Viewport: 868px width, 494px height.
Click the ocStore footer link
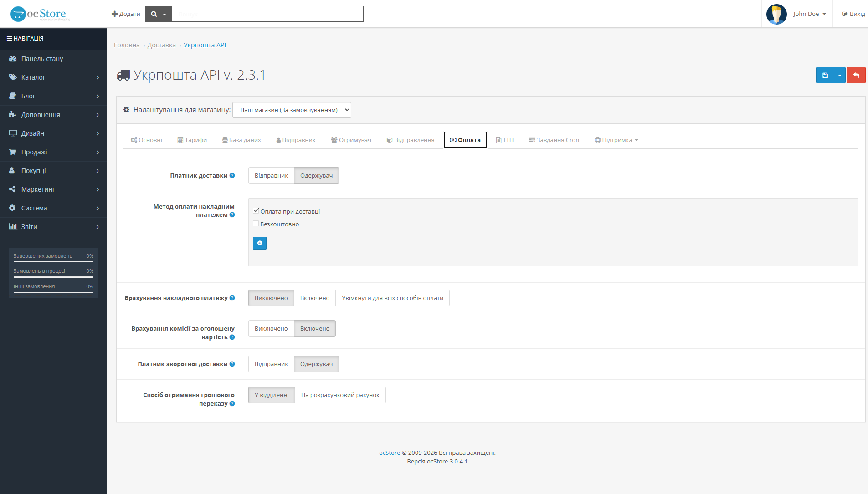(x=390, y=453)
